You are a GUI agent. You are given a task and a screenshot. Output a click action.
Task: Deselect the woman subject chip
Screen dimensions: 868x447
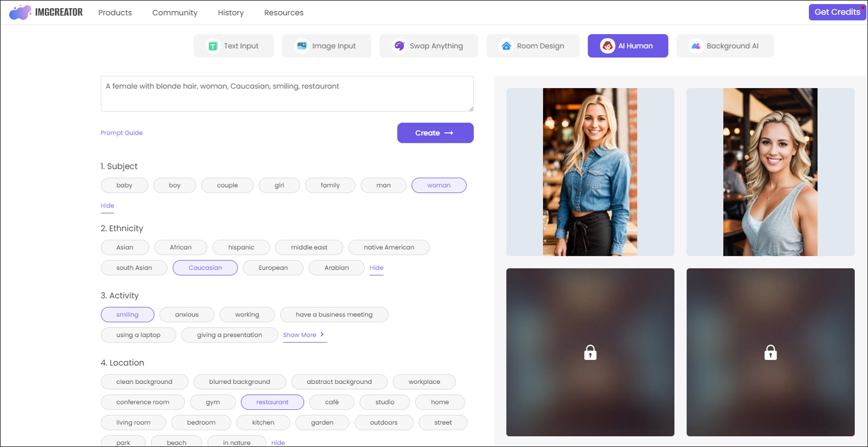tap(439, 186)
